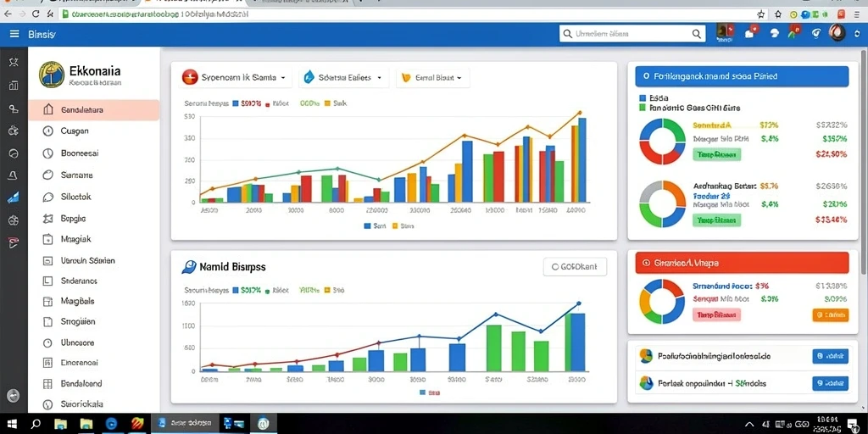
Task: Expand the Eanal Bisat dropdown
Action: (433, 78)
